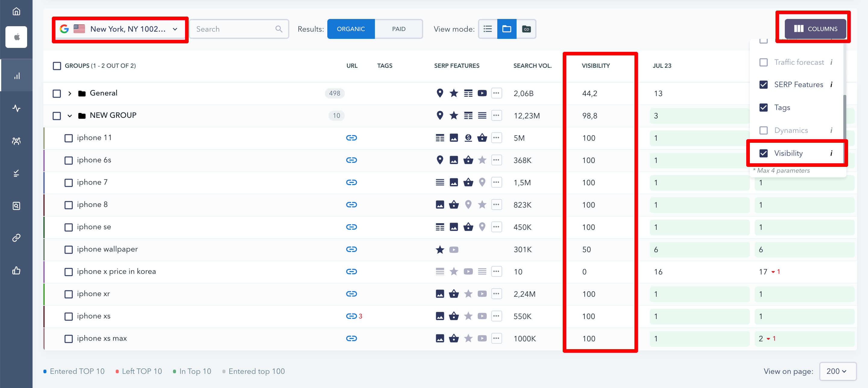Click the keyword search field
This screenshot has height=388, width=868.
tap(239, 29)
